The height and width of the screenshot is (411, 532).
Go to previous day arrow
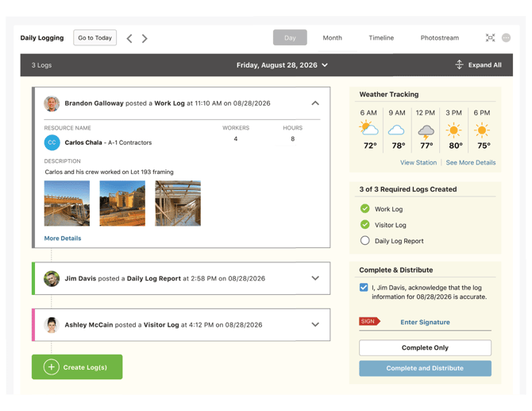(x=129, y=38)
